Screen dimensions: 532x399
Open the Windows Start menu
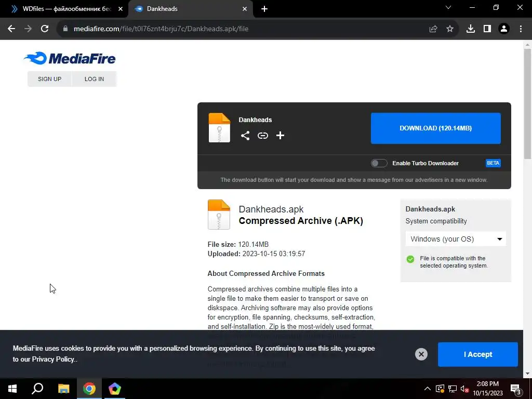click(12, 389)
